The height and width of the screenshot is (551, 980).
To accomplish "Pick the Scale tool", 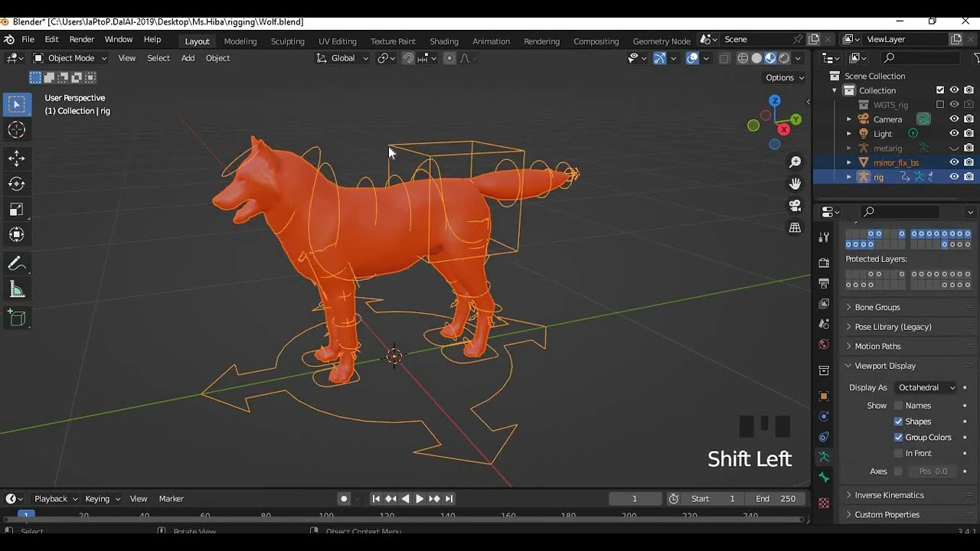I will pos(16,210).
